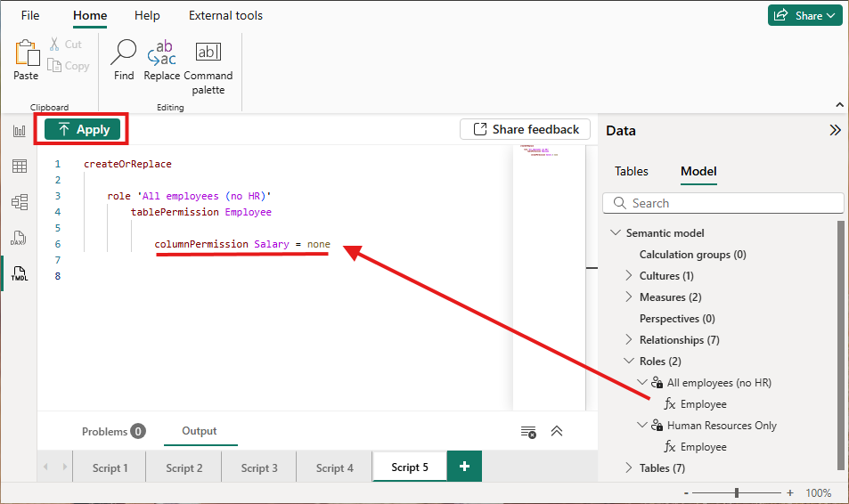Click the code minimap preview
This screenshot has height=504, width=849.
549,277
